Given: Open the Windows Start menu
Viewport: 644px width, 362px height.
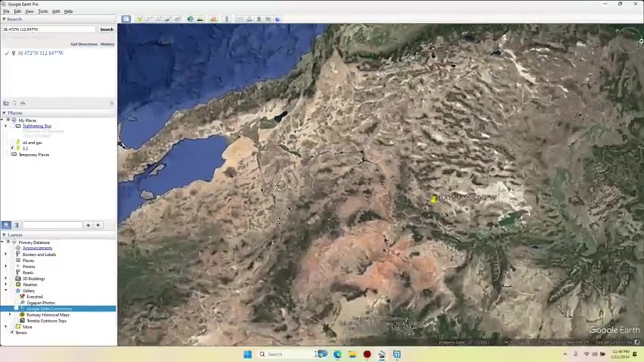Looking at the screenshot, I should (248, 354).
